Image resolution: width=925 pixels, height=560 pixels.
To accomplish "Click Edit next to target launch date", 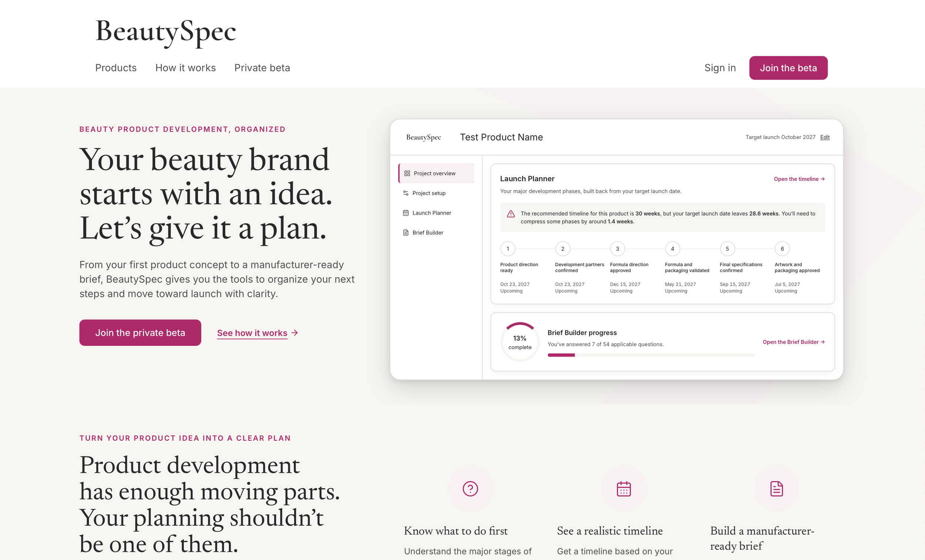I will tap(824, 137).
